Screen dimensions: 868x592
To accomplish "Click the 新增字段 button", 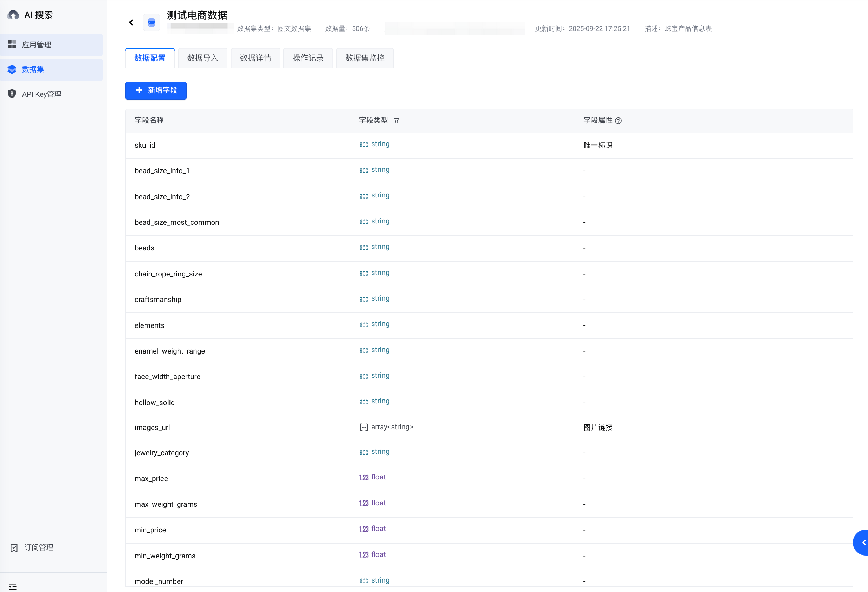I will coord(156,90).
